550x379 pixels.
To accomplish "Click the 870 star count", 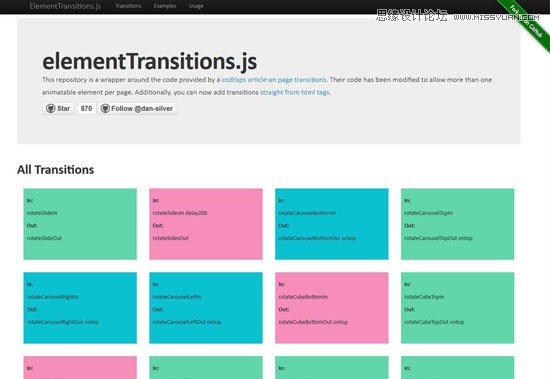I will click(86, 108).
